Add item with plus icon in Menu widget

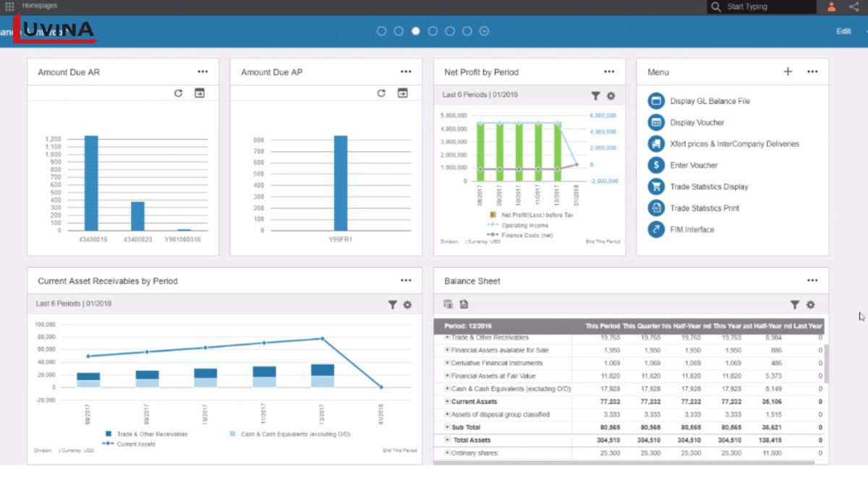point(788,72)
